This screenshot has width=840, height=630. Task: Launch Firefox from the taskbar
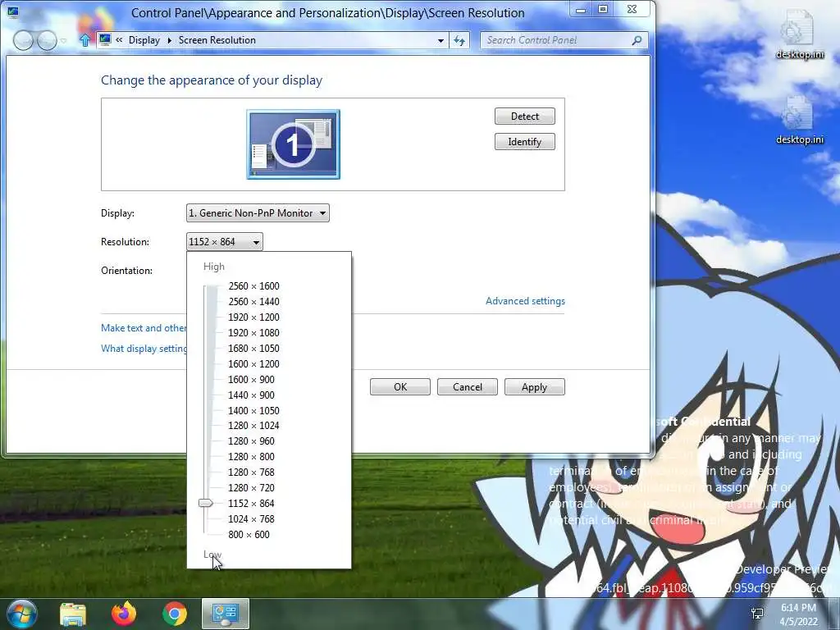click(124, 614)
